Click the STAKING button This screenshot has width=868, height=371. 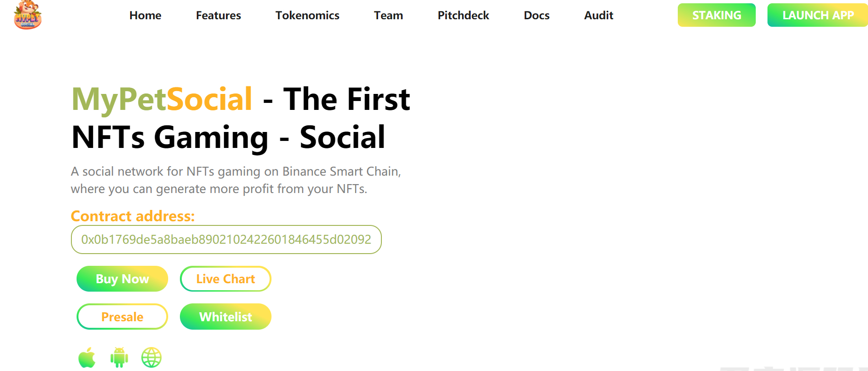point(716,15)
